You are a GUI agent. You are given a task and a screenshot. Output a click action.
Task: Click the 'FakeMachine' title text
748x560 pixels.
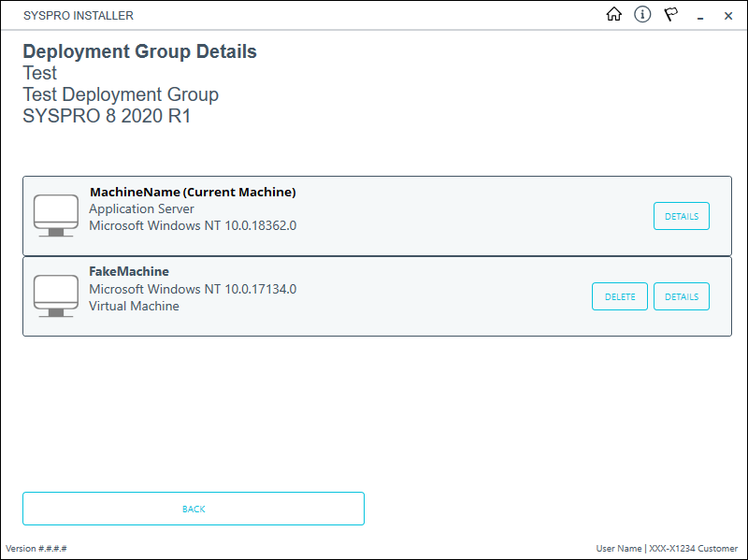click(129, 271)
